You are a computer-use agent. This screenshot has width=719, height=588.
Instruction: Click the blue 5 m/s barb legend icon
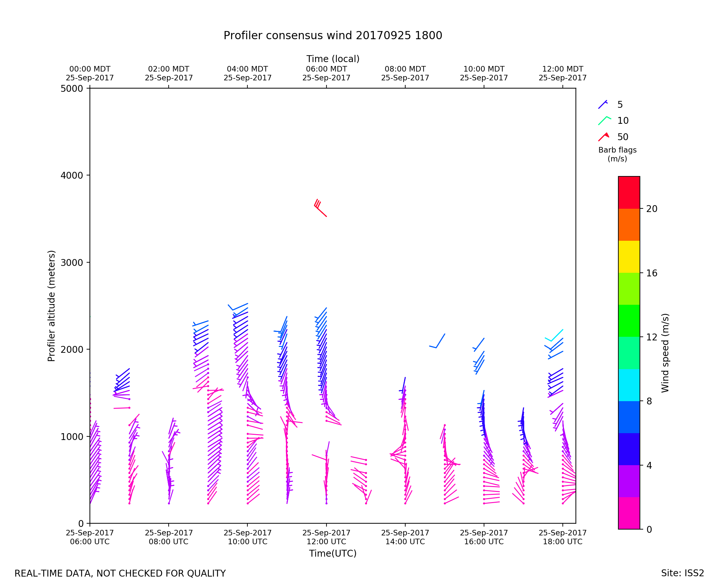603,105
